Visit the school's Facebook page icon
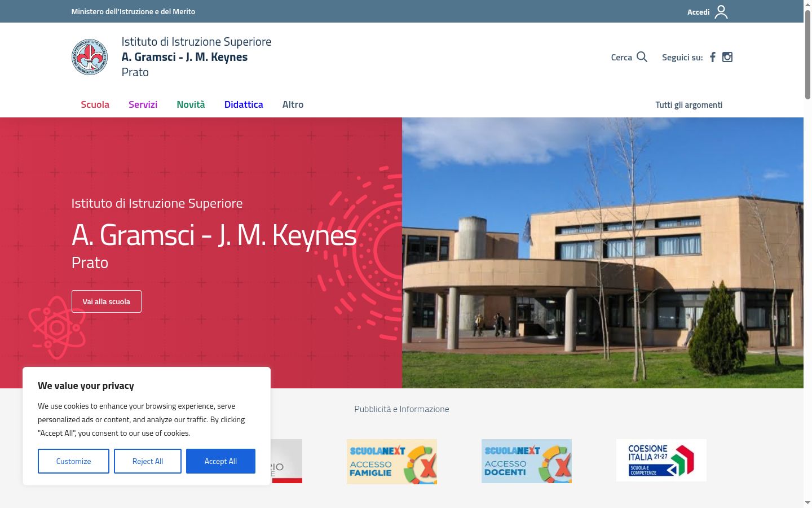Image resolution: width=812 pixels, height=508 pixels. coord(713,57)
